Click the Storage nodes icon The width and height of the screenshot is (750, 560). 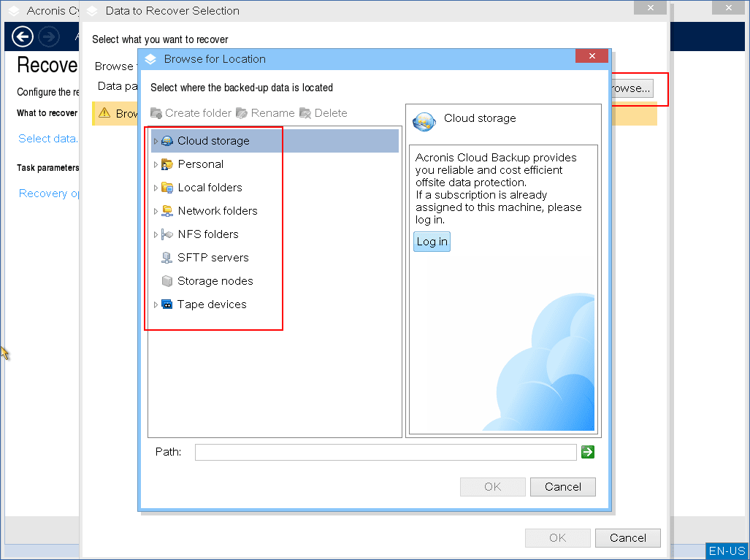[167, 281]
